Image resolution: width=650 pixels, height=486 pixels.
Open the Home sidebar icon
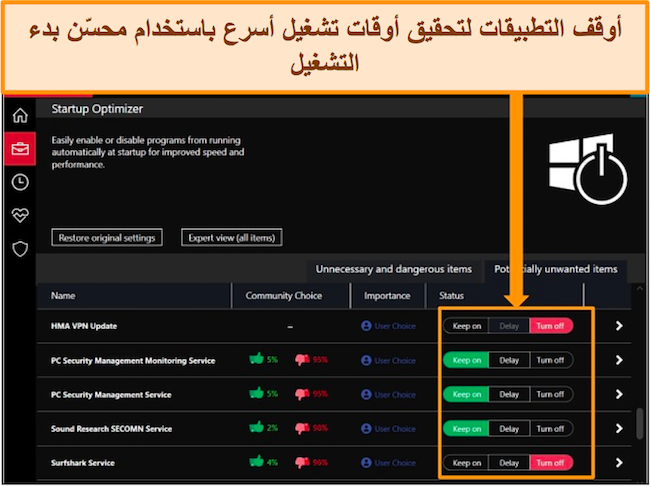(20, 115)
